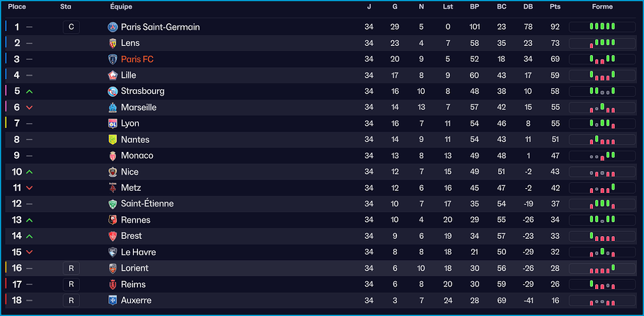Screen dimensions: 644x316
Task: Sort standings by Équipe column header
Action: pyautogui.click(x=121, y=6)
